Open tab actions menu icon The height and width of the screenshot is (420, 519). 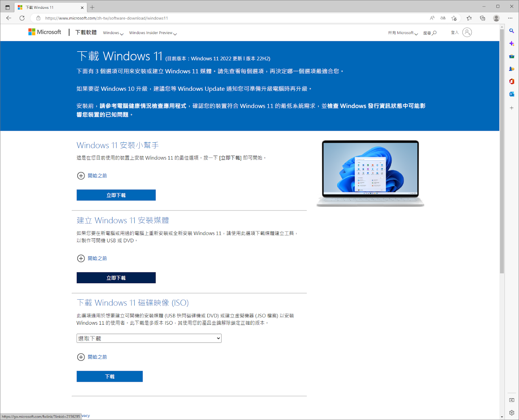pos(7,7)
